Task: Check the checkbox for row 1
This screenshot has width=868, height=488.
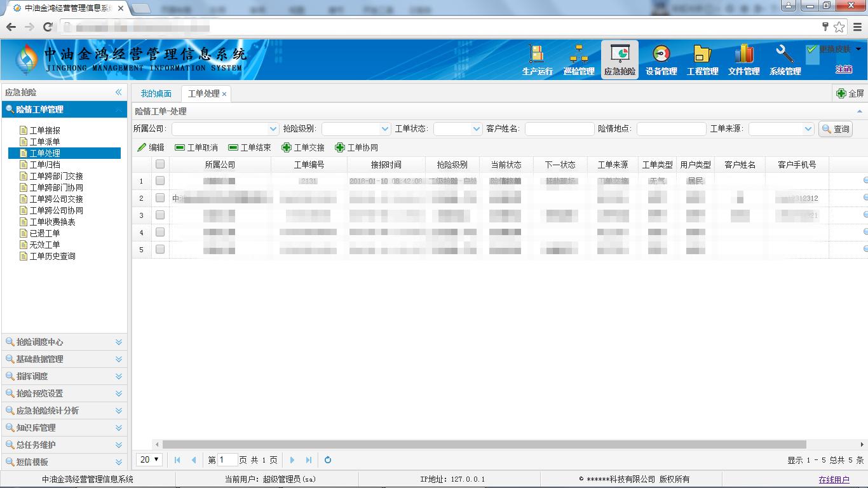Action: [160, 181]
